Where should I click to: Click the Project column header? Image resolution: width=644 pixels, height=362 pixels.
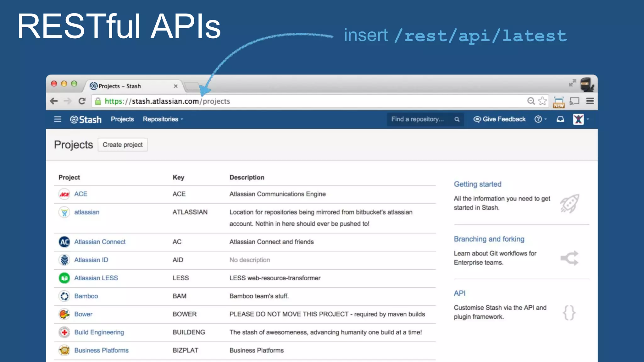pos(69,178)
